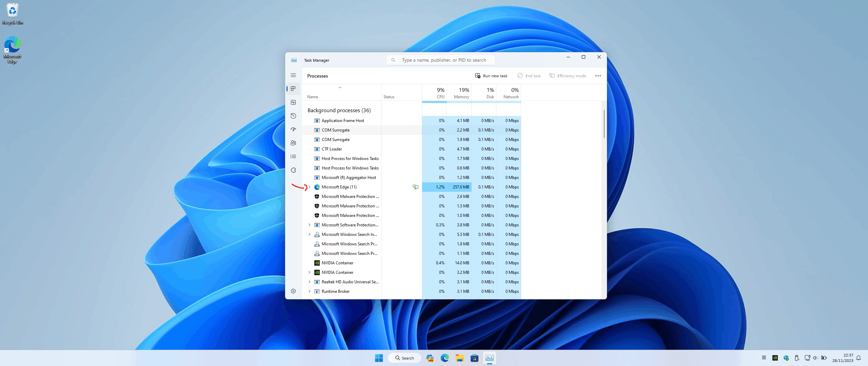Sort processes by Memory column

(x=461, y=93)
